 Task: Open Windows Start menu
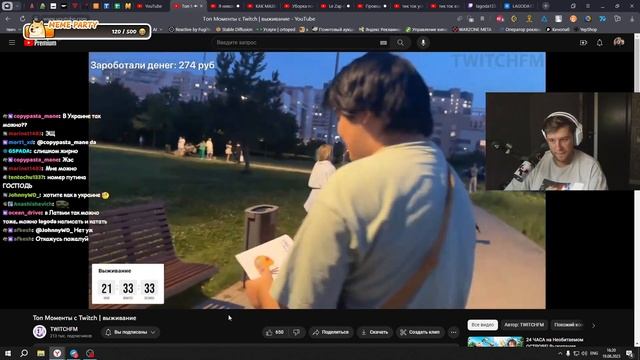tap(8, 353)
